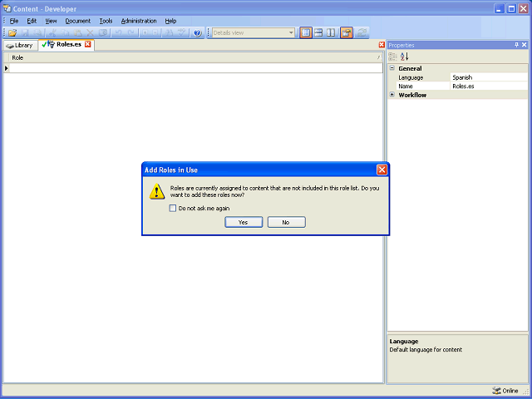532x399 pixels.
Task: Click the Redo arrow icon
Action: coord(131,33)
